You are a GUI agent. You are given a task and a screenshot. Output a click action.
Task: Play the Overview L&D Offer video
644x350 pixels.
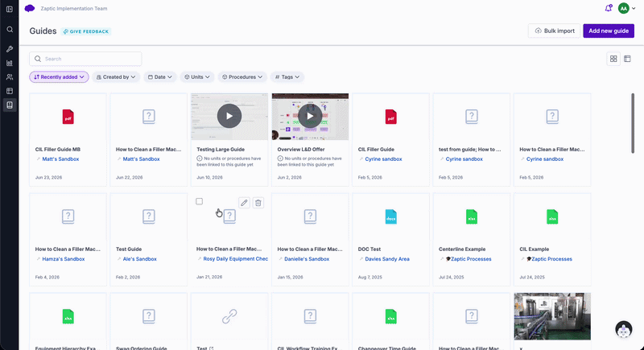(310, 116)
